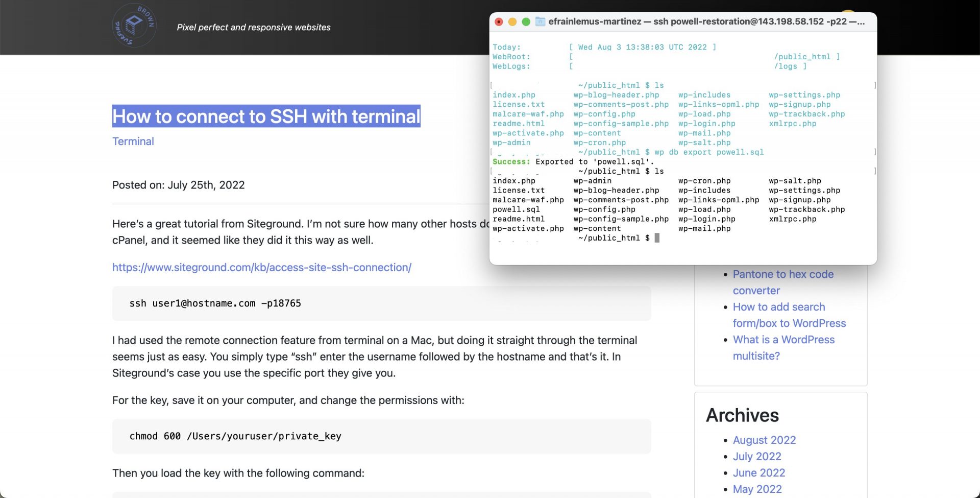Click the ssh user1@hostname.com code block
This screenshot has width=980, height=498.
(382, 303)
